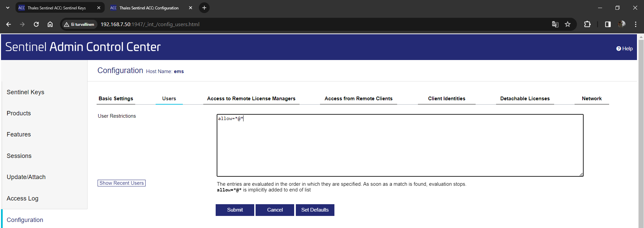
Task: Click the translate page icon
Action: [x=555, y=24]
